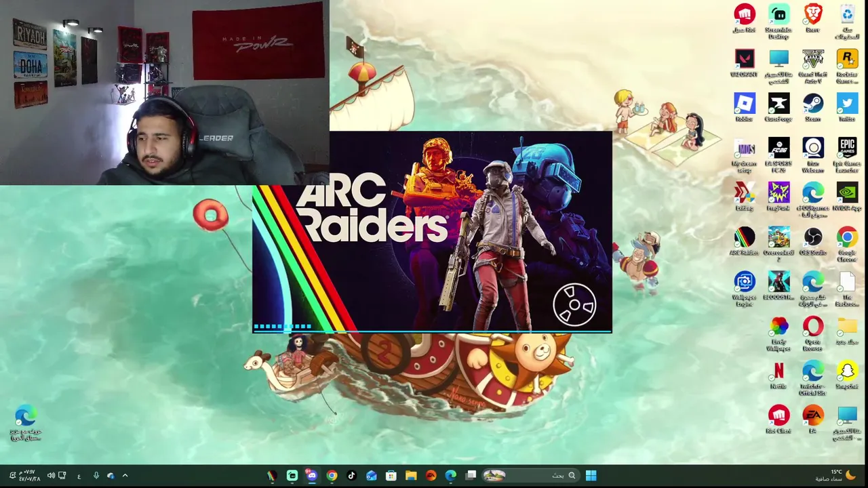Launch the Riot Client desktop shortcut
The width and height of the screenshot is (868, 488).
(778, 420)
